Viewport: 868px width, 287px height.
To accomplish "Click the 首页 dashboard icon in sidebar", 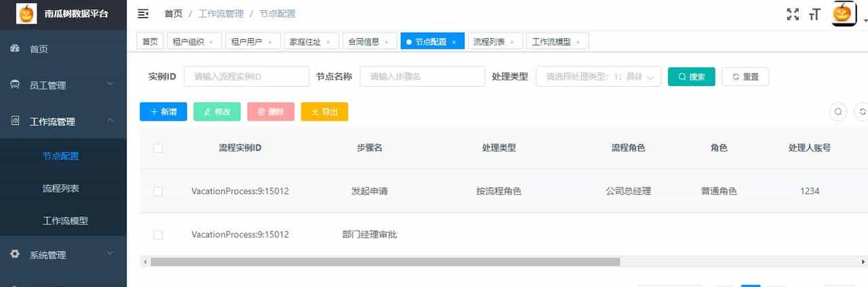I will [15, 49].
